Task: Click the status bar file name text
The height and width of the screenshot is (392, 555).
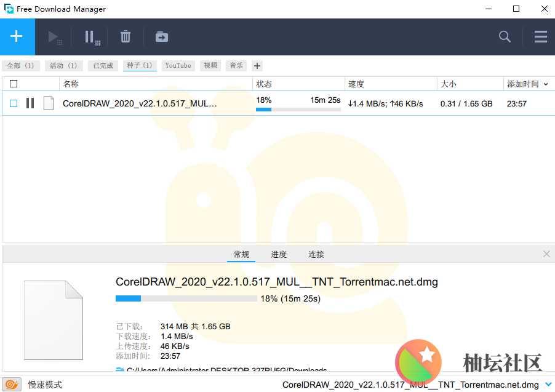Action: coord(410,385)
